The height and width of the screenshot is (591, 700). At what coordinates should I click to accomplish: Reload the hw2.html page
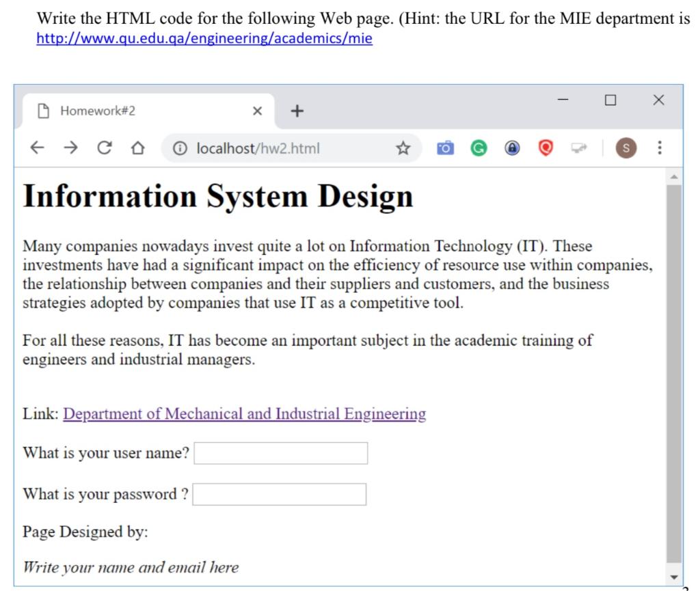click(x=105, y=148)
